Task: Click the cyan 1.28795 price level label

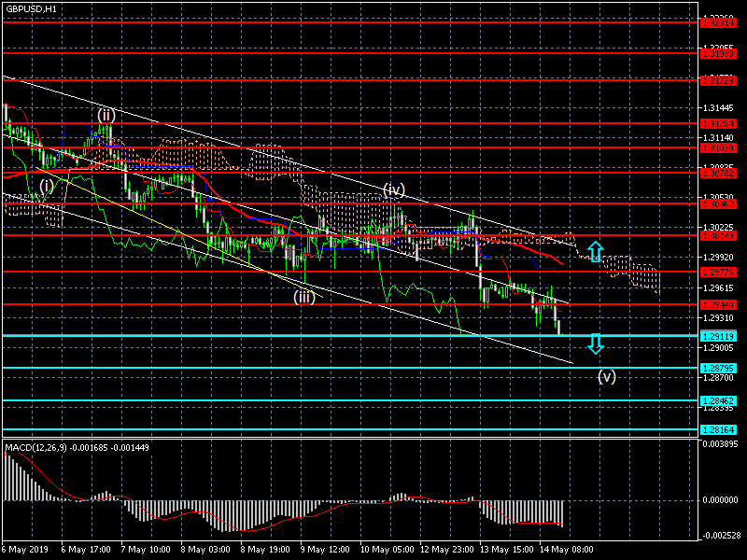Action: coord(718,368)
